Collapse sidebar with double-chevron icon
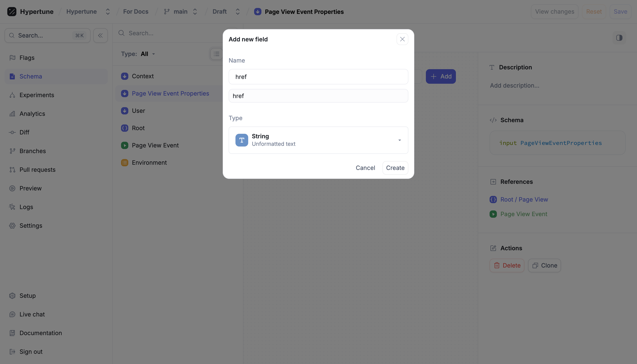637x364 pixels. tap(100, 35)
